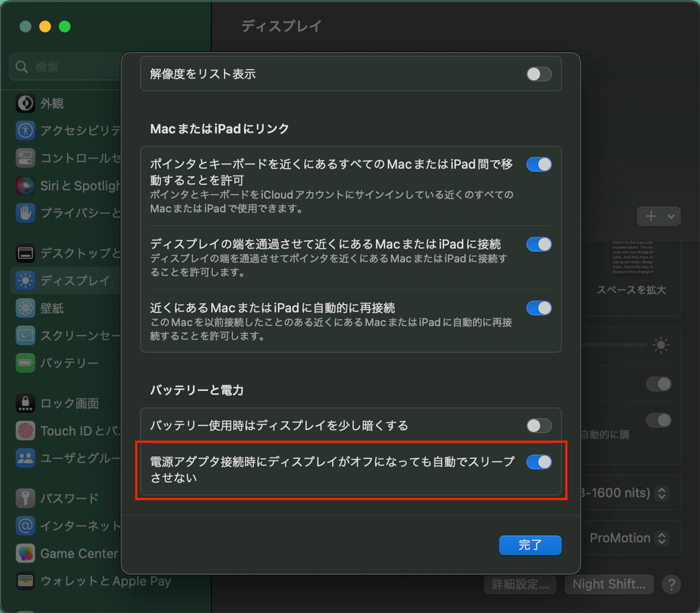
Task: Select the スクリーンセーバ icon
Action: point(25,336)
